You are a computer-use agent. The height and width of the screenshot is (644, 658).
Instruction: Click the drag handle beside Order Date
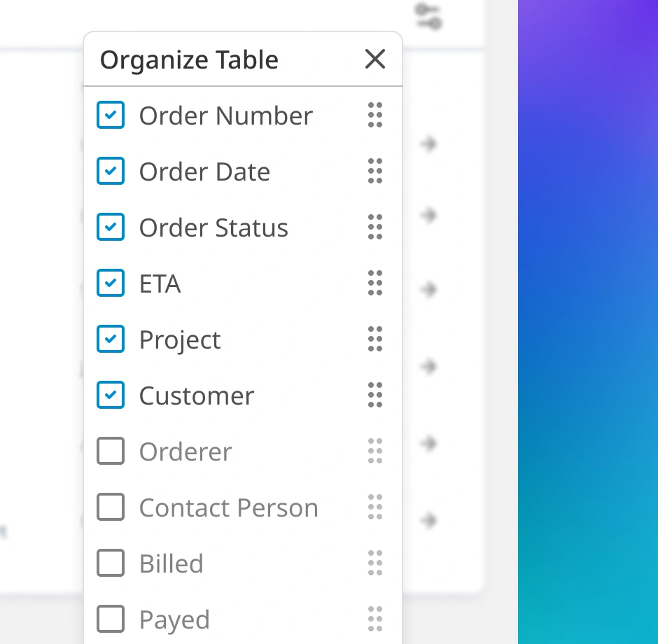pyautogui.click(x=375, y=171)
